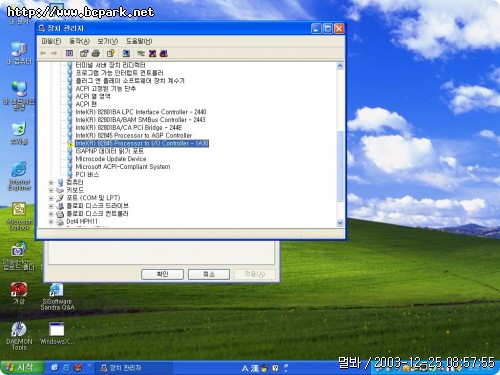Open My Network Places desktop icon
Viewport: 500px width, 375px height.
pyautogui.click(x=19, y=95)
